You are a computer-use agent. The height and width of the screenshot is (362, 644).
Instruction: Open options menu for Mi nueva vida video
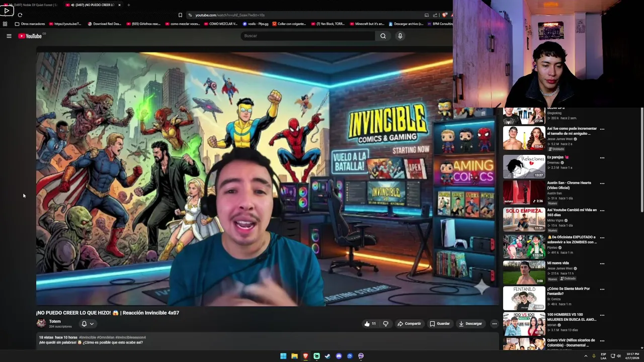(x=602, y=263)
